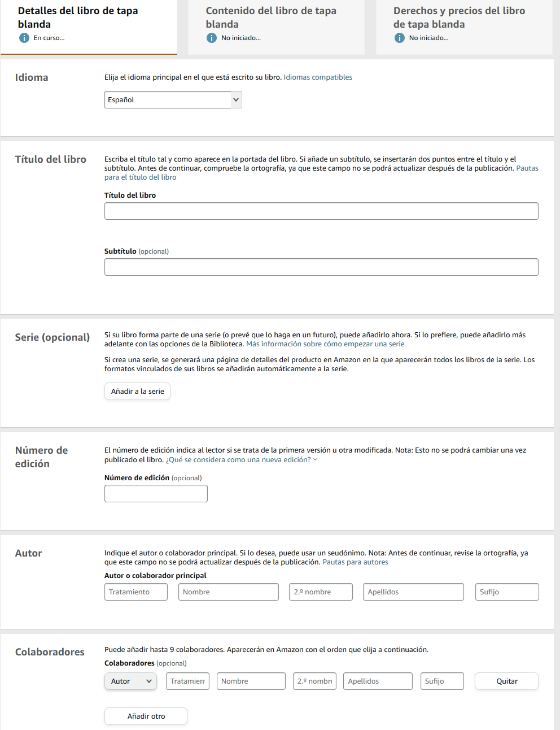Image resolution: width=560 pixels, height=730 pixels.
Task: Focus the Subtítulo input field
Action: (x=321, y=267)
